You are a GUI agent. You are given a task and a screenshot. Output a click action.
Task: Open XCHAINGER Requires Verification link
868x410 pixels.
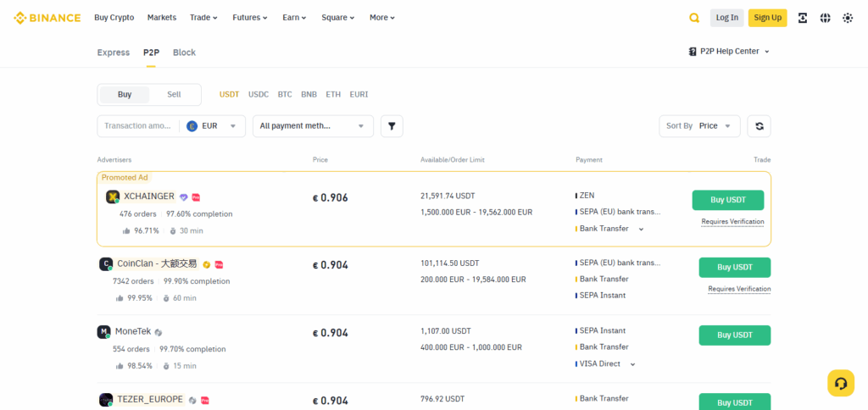(x=732, y=222)
